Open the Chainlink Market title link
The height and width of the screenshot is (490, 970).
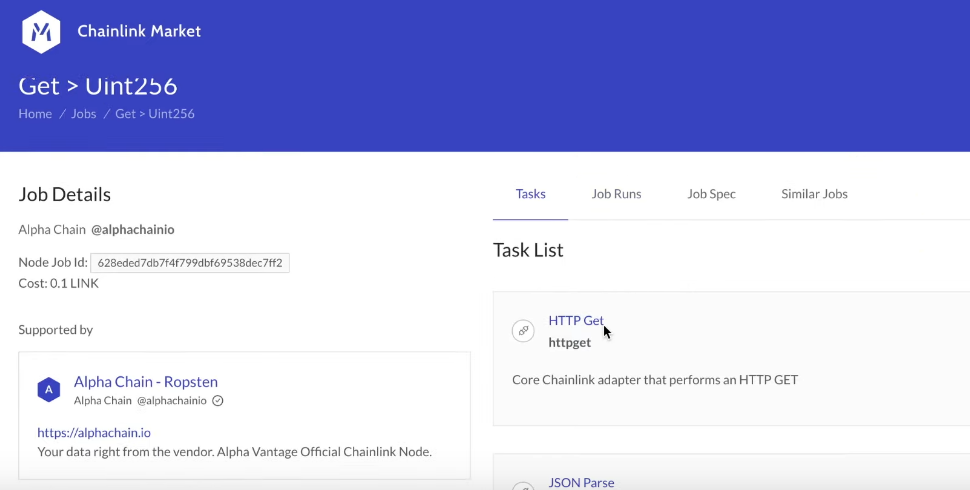(139, 31)
